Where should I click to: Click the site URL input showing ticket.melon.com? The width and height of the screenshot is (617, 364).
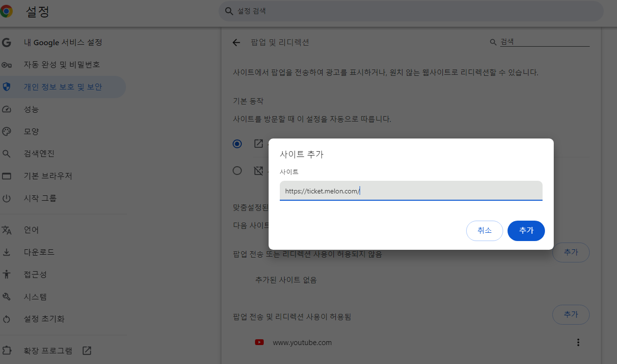coord(411,191)
